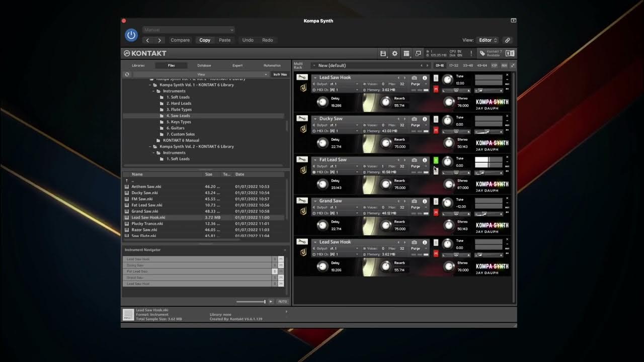This screenshot has height=362, width=644.
Task: Open Ducky Saw wrench edit mode
Action: 302,119
